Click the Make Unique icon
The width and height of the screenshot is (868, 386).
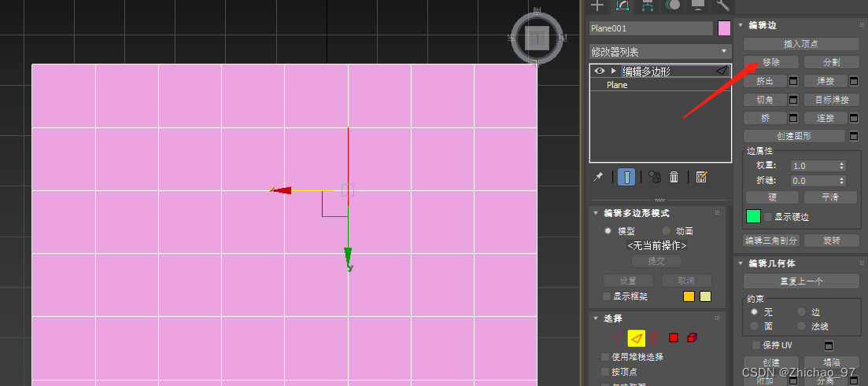click(x=655, y=177)
